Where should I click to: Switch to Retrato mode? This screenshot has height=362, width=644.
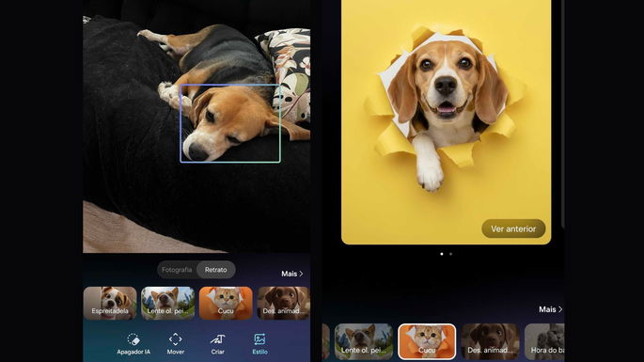[x=216, y=270]
